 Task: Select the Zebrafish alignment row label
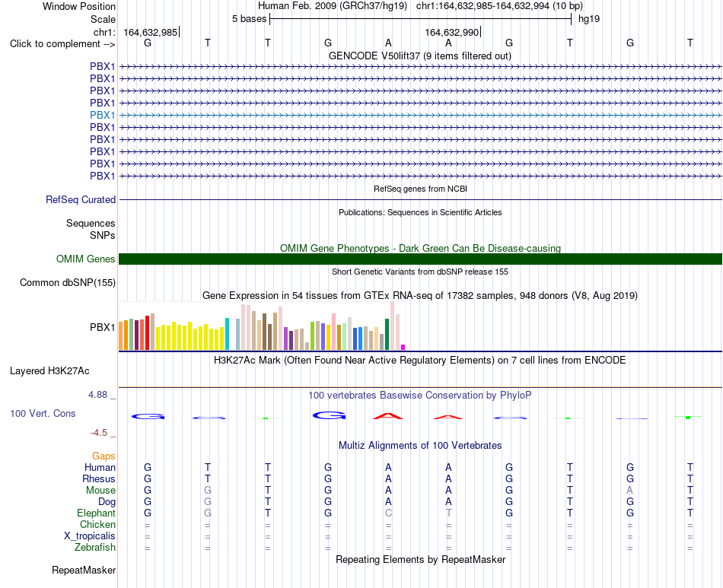[95, 548]
